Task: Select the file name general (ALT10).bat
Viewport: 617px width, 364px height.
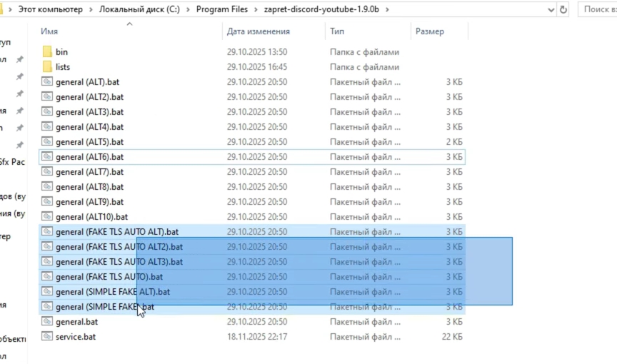Action: pyautogui.click(x=91, y=216)
